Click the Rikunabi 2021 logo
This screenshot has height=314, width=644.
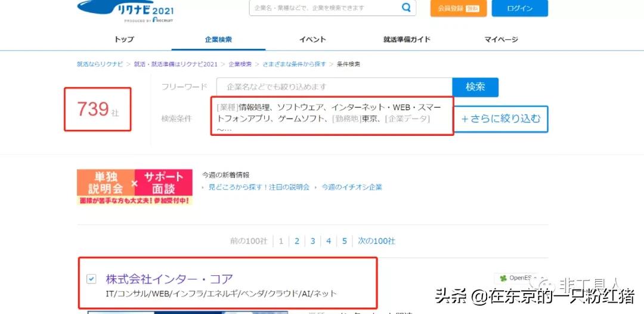point(125,11)
